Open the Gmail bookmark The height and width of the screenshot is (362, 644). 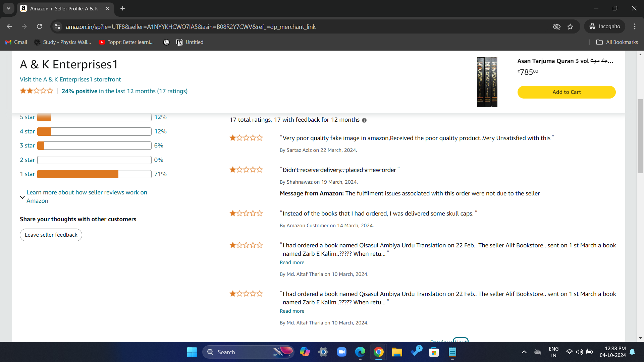pyautogui.click(x=16, y=42)
